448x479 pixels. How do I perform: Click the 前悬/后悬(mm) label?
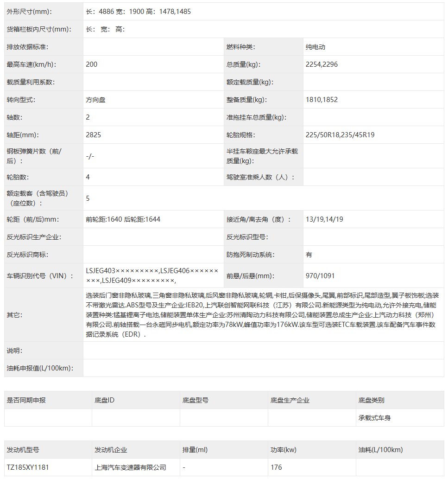click(x=250, y=276)
